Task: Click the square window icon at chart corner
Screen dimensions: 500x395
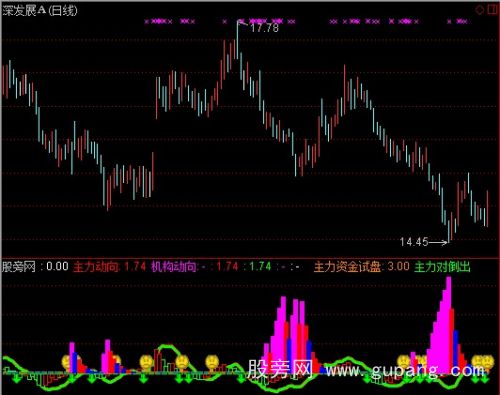Action: [x=492, y=9]
